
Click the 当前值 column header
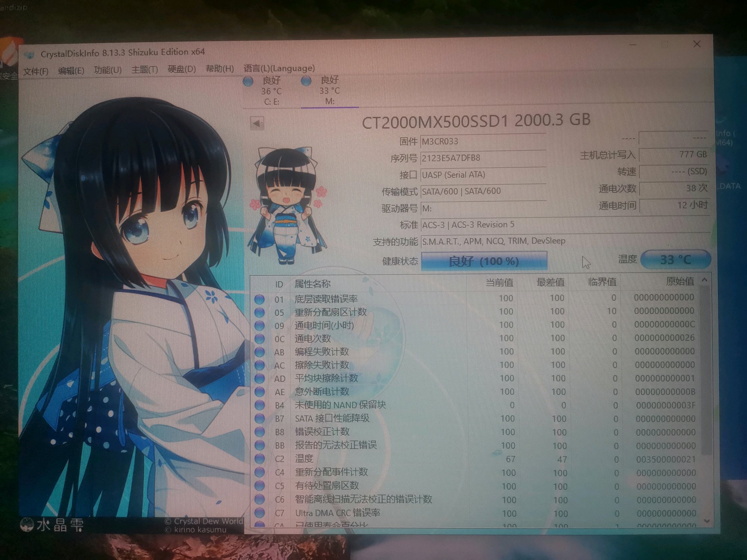click(499, 283)
